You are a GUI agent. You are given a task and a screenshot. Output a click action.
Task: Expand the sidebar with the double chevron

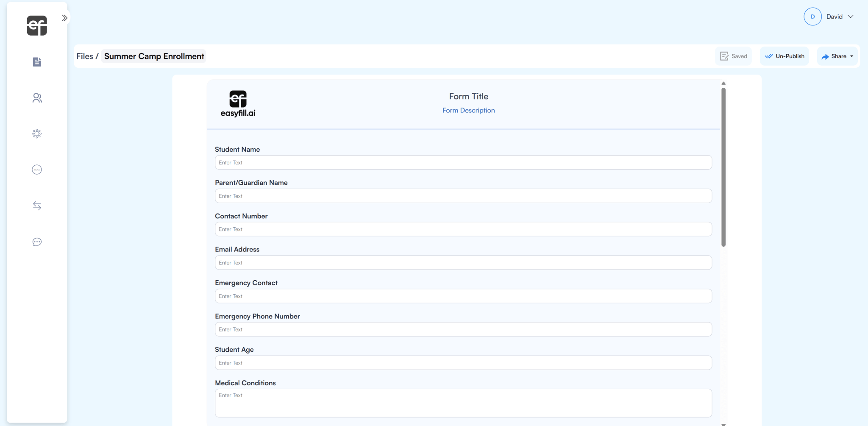click(64, 18)
